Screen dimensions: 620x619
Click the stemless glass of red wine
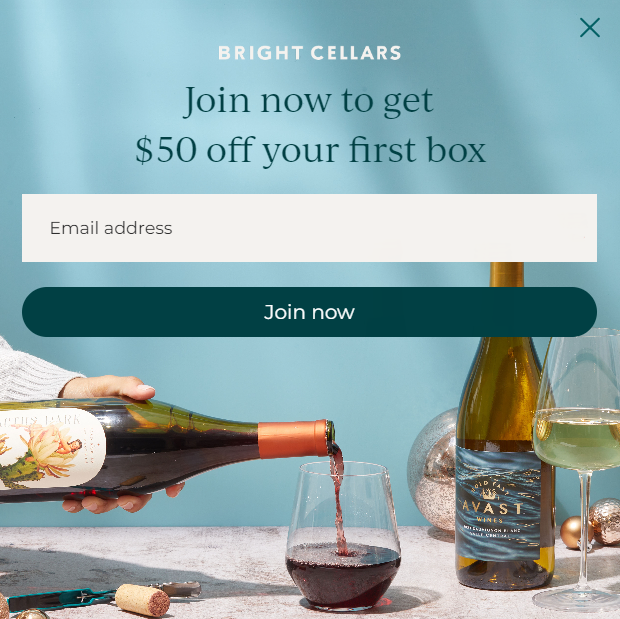click(343, 535)
